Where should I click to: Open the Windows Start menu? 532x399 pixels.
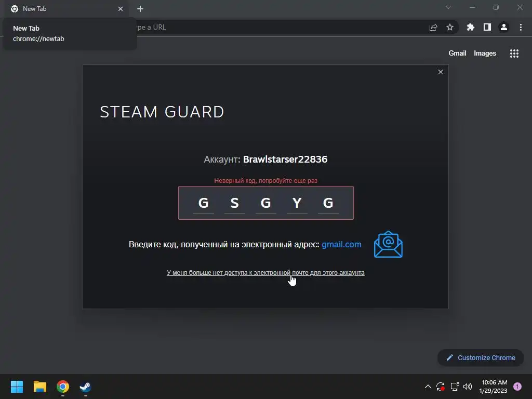17,387
